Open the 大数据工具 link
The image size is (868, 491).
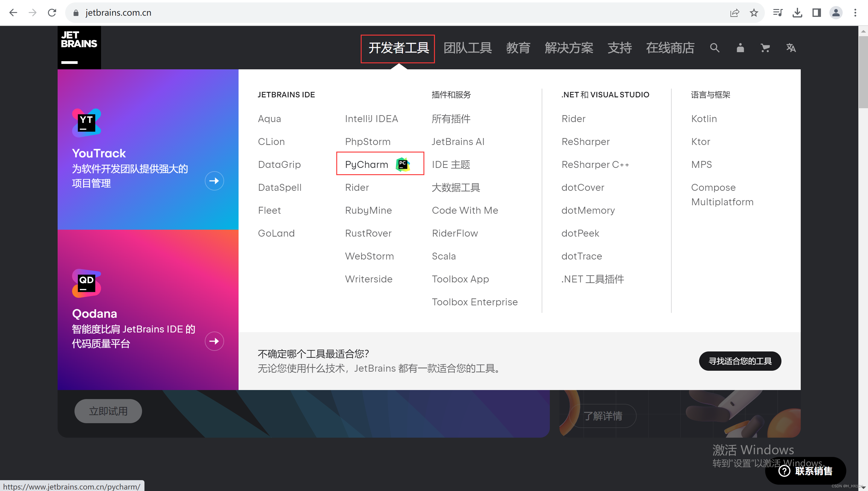456,187
